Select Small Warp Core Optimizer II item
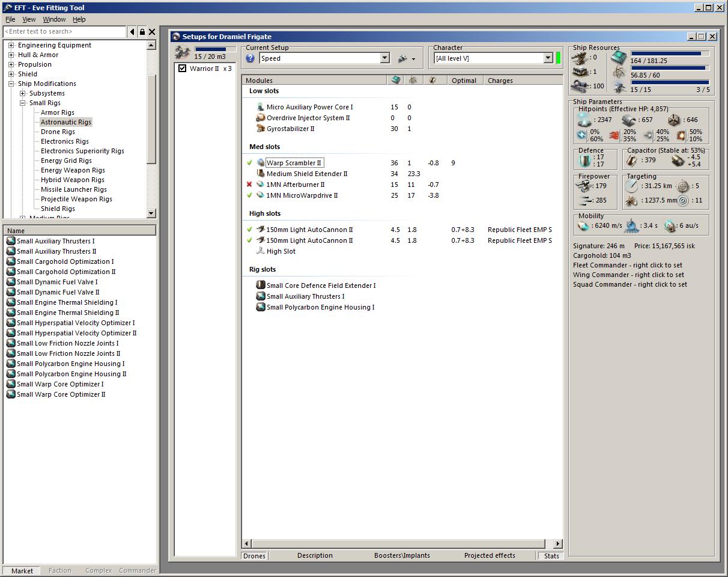Image resolution: width=728 pixels, height=577 pixels. [x=61, y=394]
